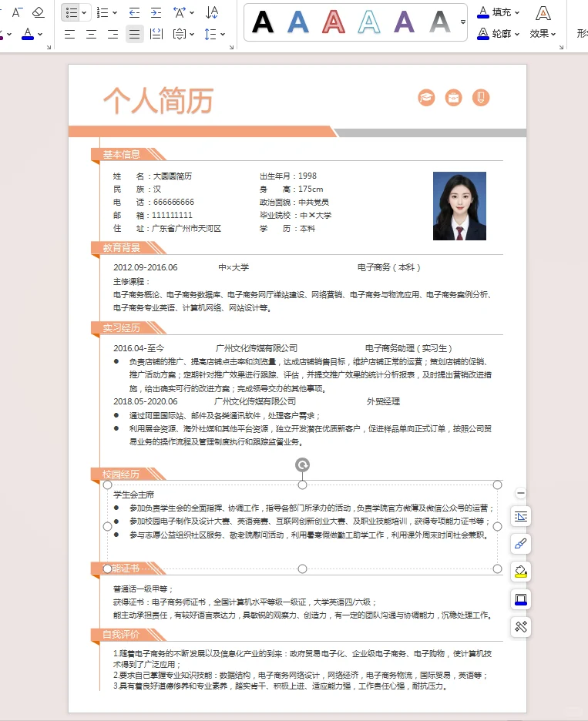588x721 pixels.
Task: Select the 基本信息 section heading
Action: (122, 155)
